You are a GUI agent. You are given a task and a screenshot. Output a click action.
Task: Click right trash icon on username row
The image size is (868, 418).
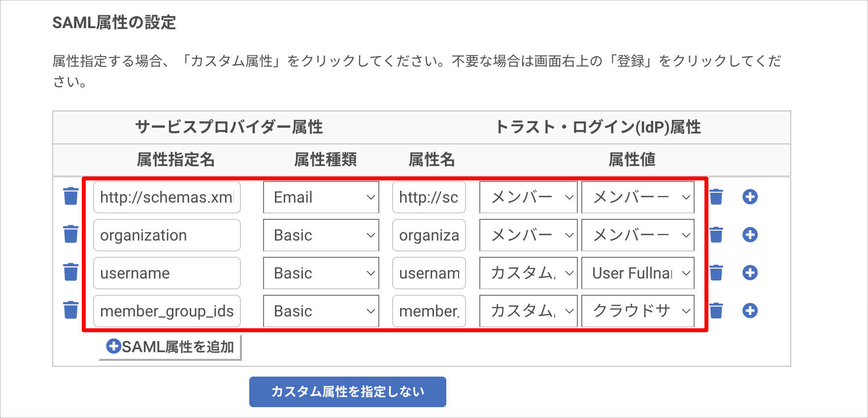716,273
